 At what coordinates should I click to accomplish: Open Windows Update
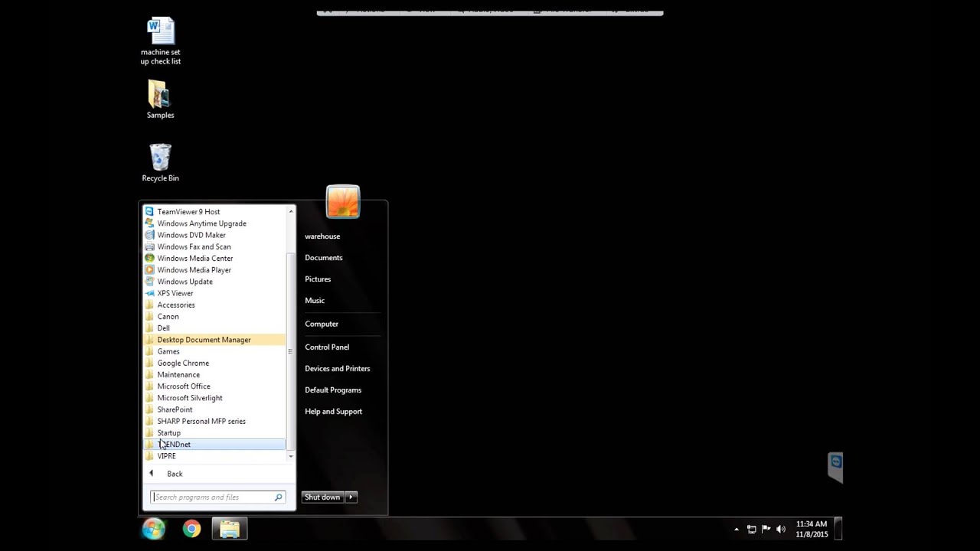214,282
